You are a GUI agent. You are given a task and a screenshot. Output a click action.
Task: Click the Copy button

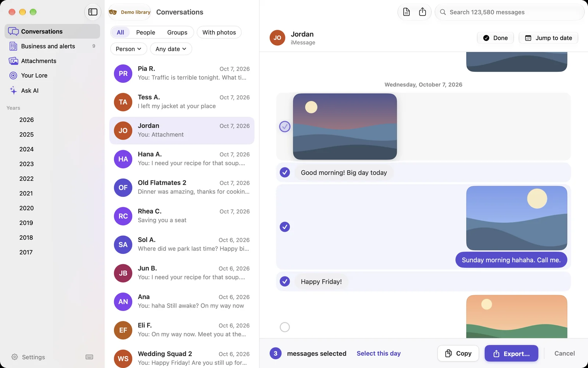pyautogui.click(x=458, y=353)
